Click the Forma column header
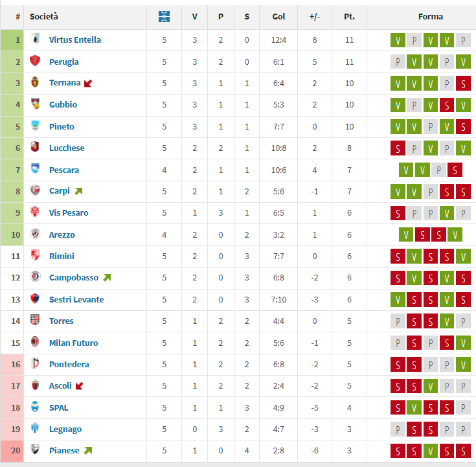The image size is (476, 467). 431,16
